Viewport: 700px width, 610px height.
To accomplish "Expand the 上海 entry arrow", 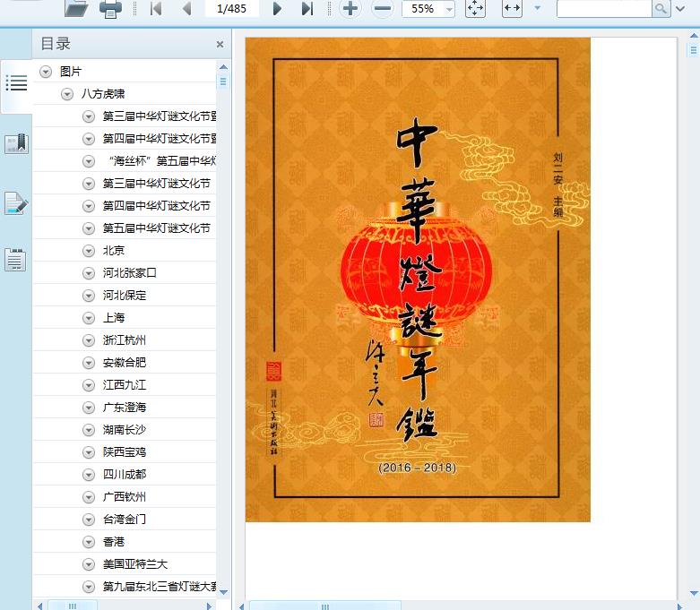I will pos(89,318).
